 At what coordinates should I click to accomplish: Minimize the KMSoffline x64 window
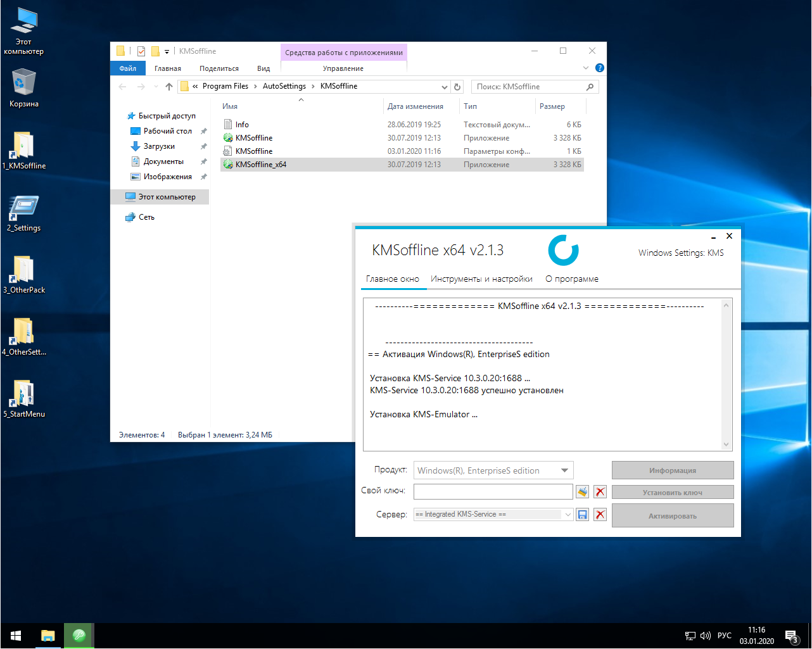[713, 236]
